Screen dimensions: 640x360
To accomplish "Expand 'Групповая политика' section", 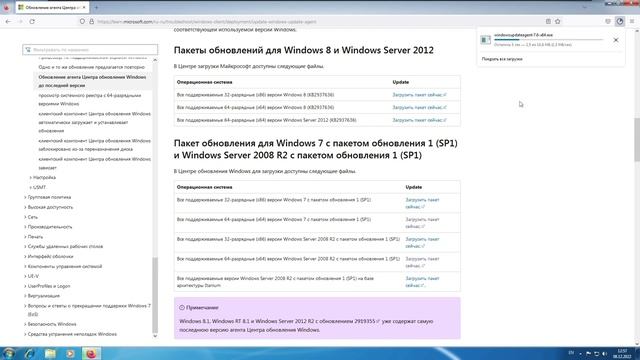I will (x=48, y=197).
